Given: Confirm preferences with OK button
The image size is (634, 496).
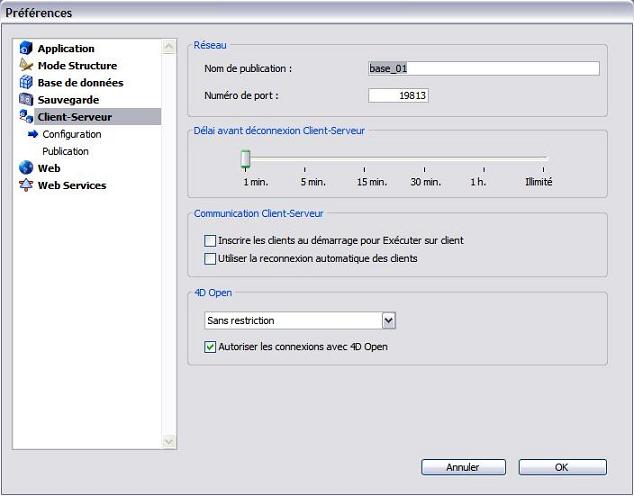Looking at the screenshot, I should point(562,467).
